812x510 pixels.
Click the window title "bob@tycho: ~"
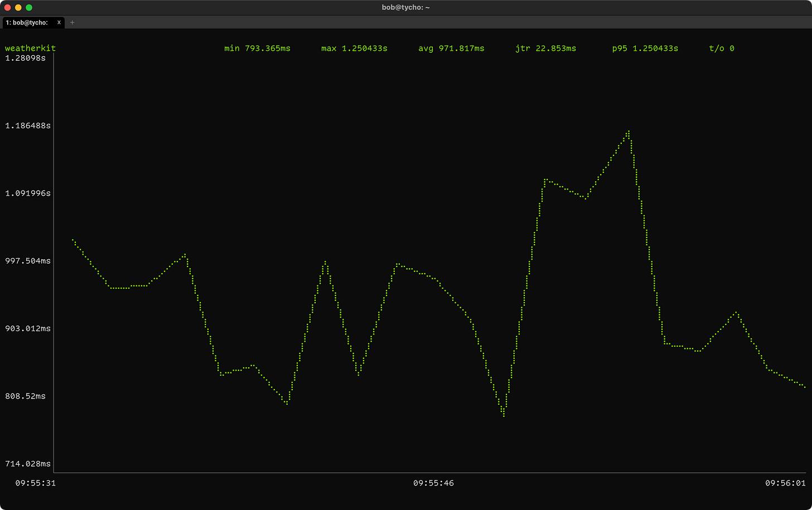406,7
